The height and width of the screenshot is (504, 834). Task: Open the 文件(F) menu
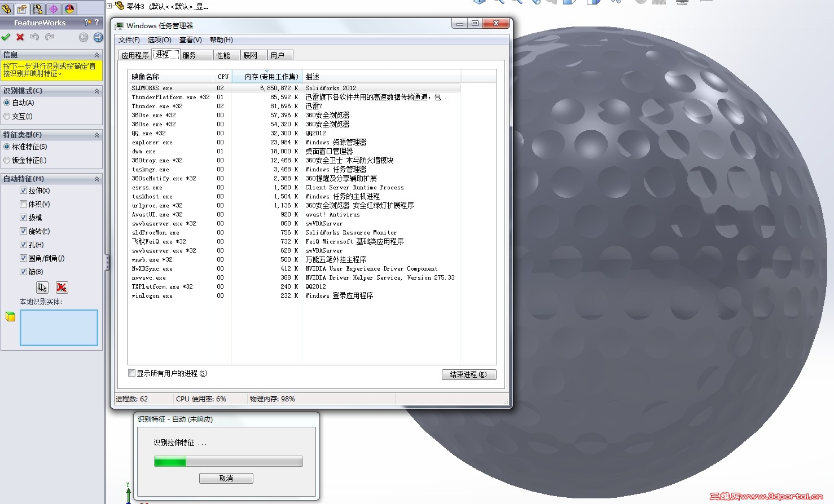pyautogui.click(x=129, y=40)
